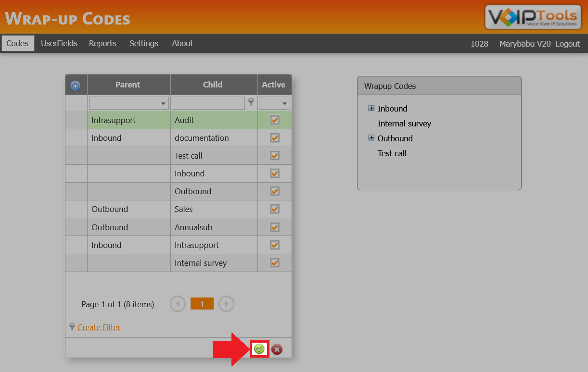Click the previous page arrow icon
The height and width of the screenshot is (372, 588).
[x=178, y=303]
